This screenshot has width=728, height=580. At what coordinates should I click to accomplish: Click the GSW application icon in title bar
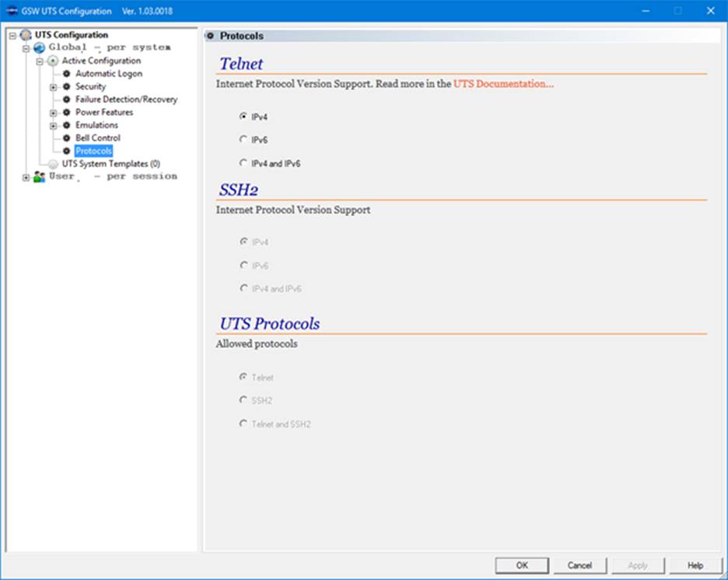tap(12, 11)
